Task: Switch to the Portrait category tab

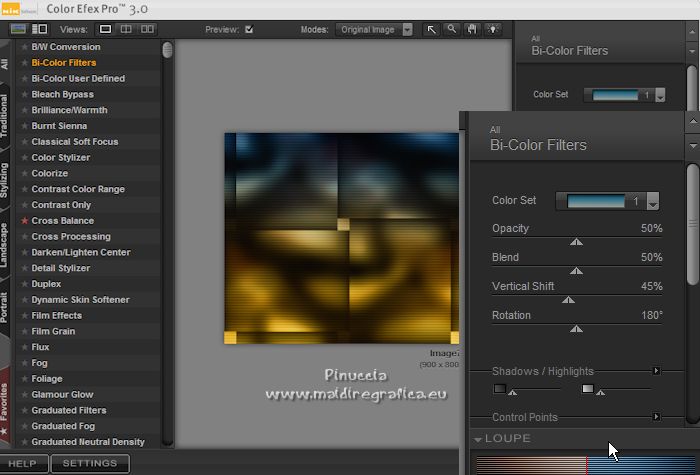Action: click(4, 307)
